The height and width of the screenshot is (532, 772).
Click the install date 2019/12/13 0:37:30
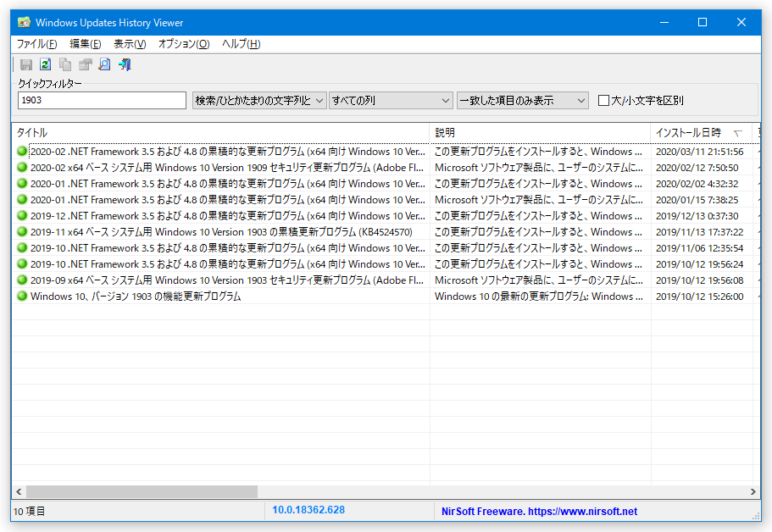click(x=697, y=216)
